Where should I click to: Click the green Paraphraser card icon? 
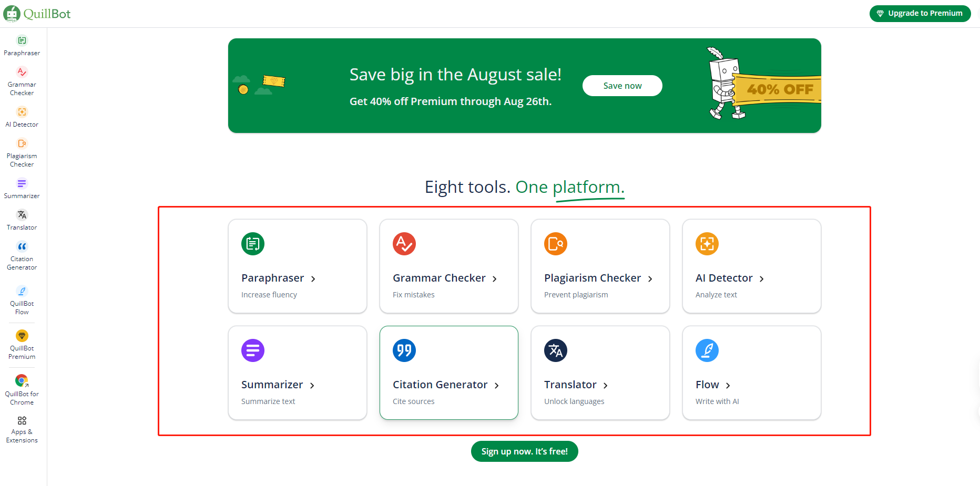pos(253,244)
